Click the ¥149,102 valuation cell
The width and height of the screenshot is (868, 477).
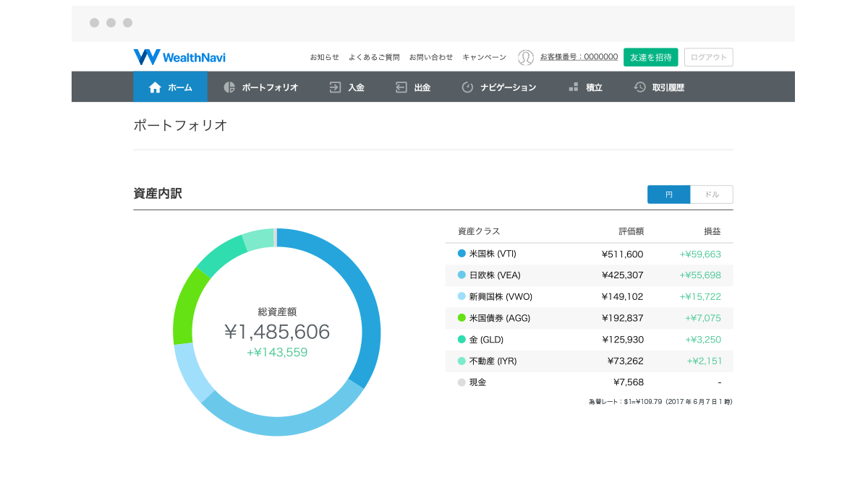[x=622, y=296]
